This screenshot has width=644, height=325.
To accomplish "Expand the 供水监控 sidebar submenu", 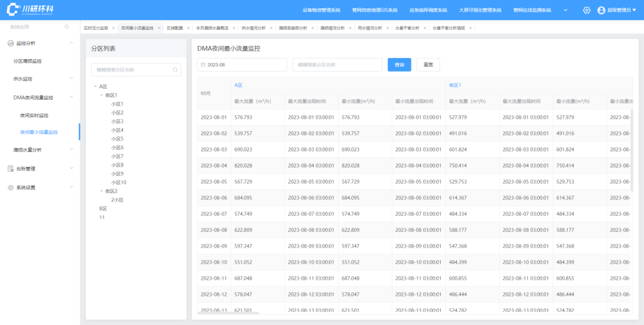I will 71,79.
